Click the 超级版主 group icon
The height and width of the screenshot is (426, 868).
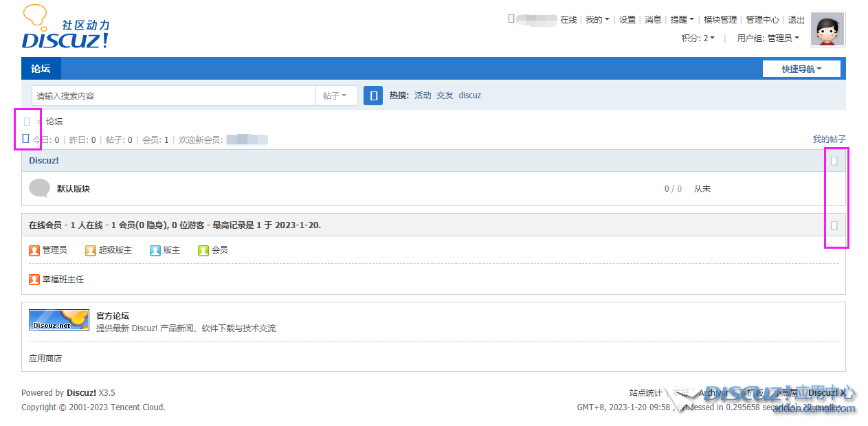point(90,250)
